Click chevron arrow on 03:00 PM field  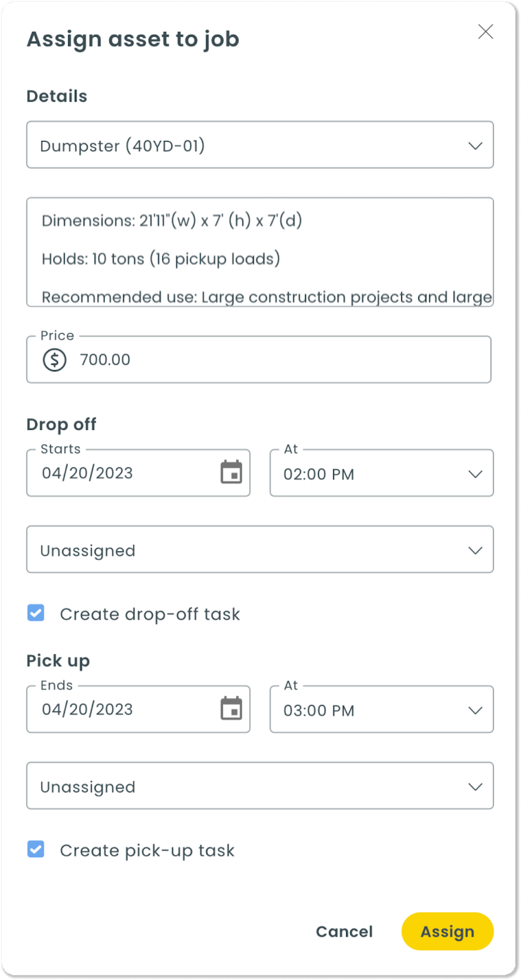tap(475, 710)
